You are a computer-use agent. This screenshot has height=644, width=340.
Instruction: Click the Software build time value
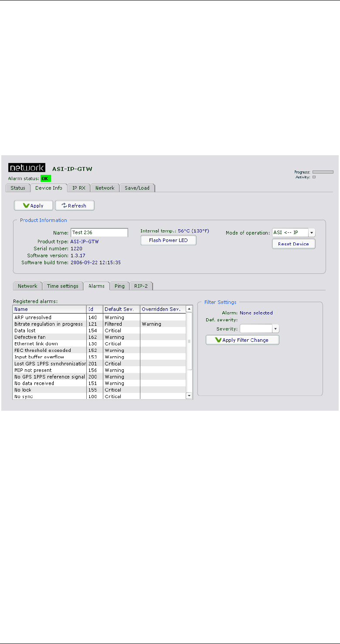(95, 262)
